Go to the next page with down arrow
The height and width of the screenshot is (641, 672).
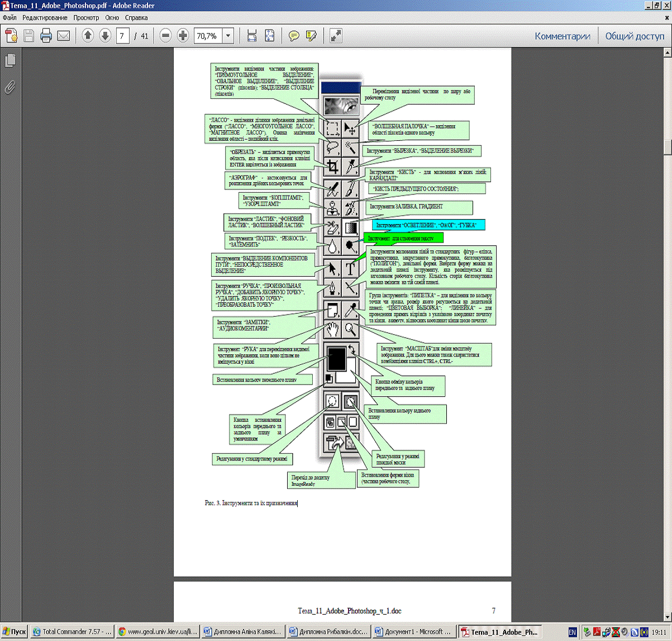[105, 36]
